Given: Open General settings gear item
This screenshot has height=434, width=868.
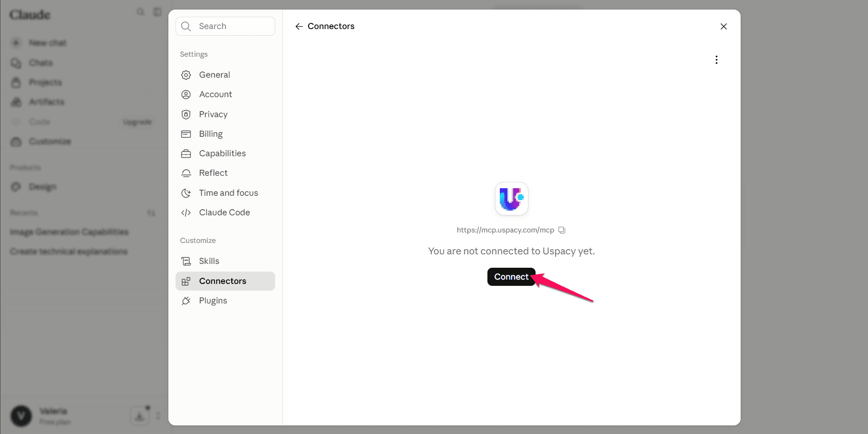Looking at the screenshot, I should tap(225, 75).
